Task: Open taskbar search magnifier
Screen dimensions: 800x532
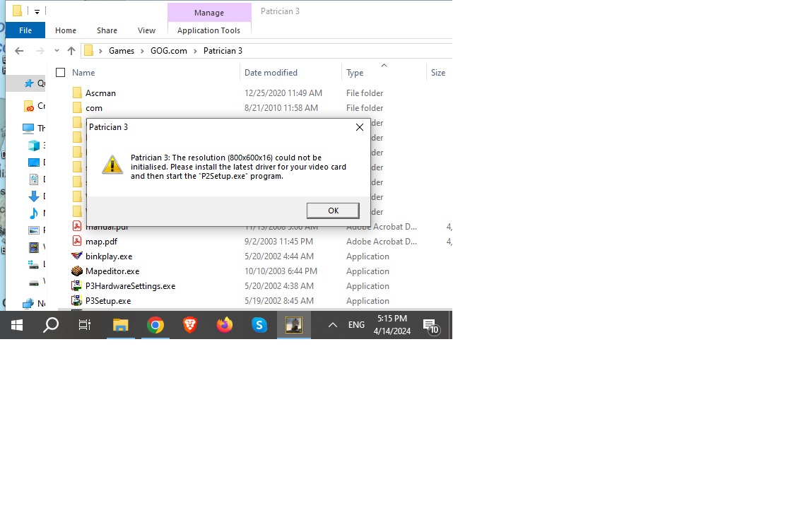Action: coord(50,325)
